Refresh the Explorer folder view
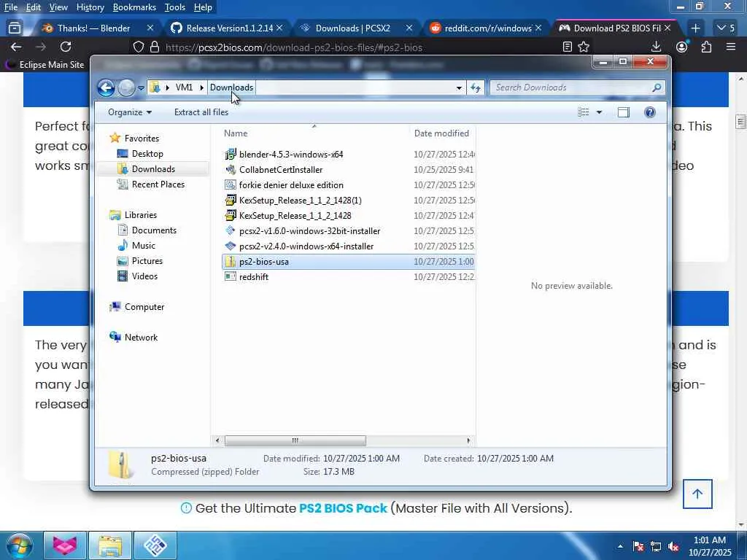The width and height of the screenshot is (747, 560). (476, 87)
